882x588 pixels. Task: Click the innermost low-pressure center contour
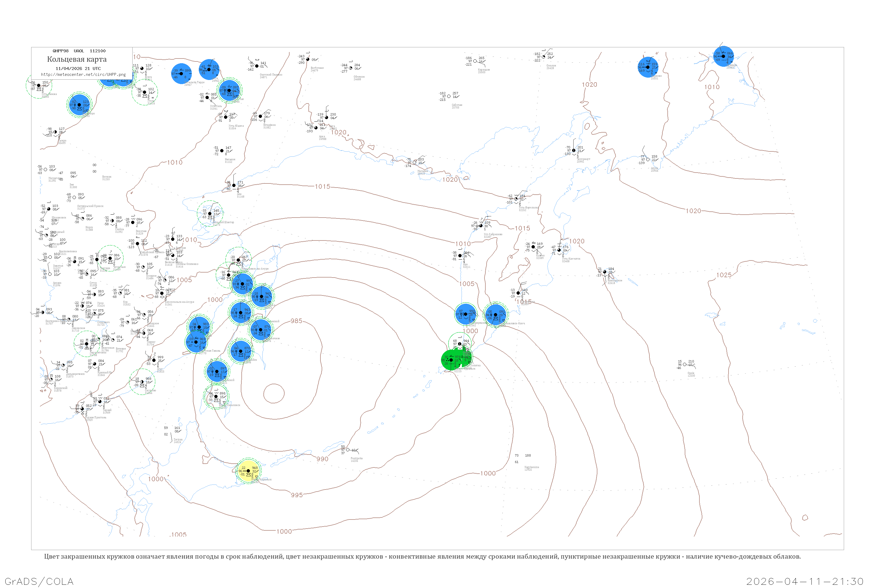tap(274, 393)
